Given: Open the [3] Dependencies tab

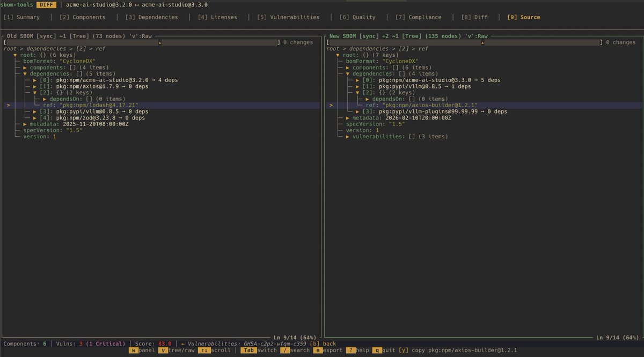Looking at the screenshot, I should tap(151, 17).
